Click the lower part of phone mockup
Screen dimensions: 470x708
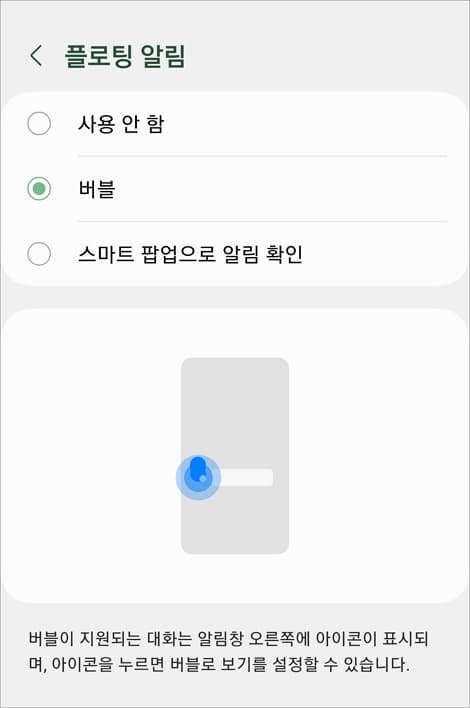pyautogui.click(x=235, y=528)
